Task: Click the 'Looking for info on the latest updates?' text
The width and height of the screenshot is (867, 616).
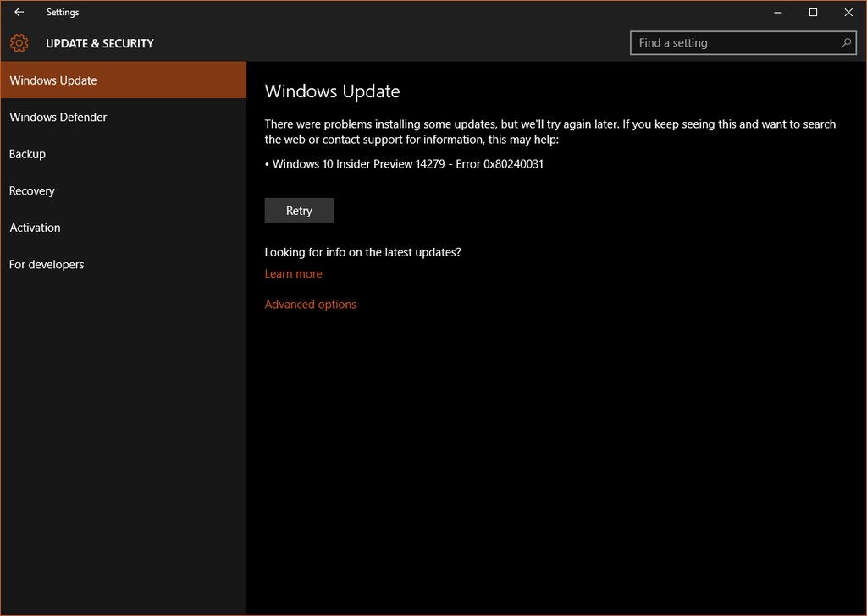Action: 362,252
